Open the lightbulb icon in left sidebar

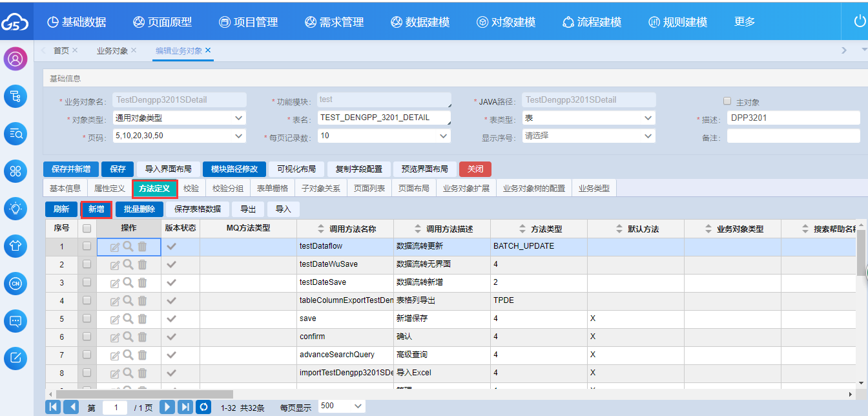tap(15, 208)
